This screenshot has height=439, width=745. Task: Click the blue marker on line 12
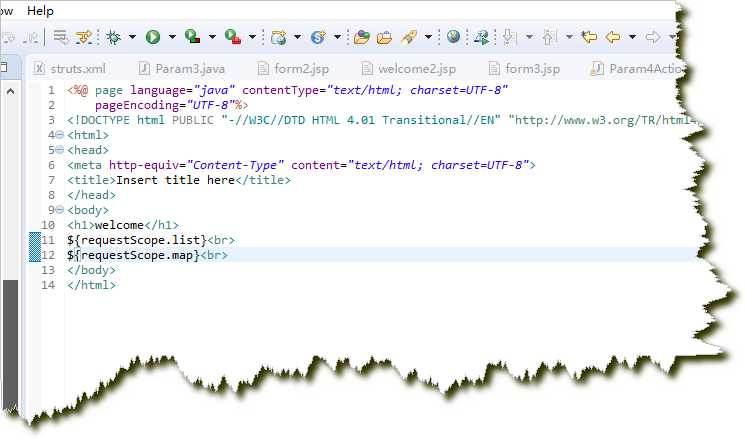35,255
